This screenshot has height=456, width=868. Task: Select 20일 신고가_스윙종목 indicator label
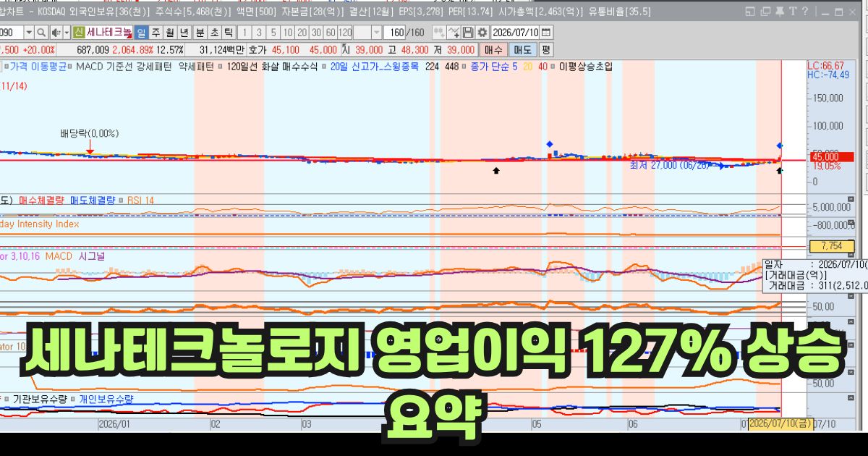point(375,65)
